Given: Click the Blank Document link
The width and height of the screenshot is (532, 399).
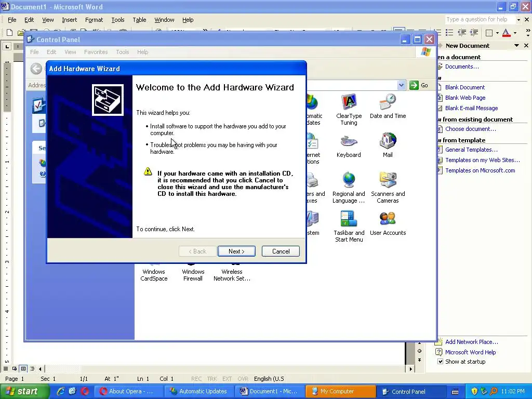Looking at the screenshot, I should click(x=465, y=87).
